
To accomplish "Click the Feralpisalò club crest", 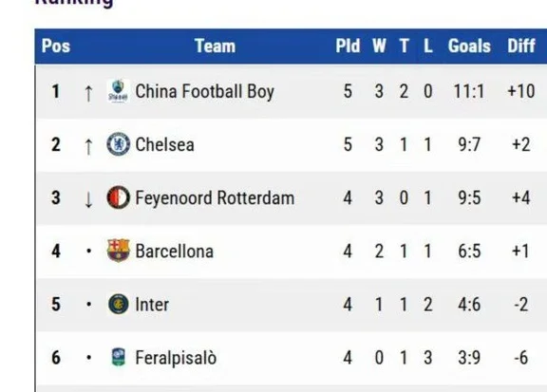I will pyautogui.click(x=119, y=357).
